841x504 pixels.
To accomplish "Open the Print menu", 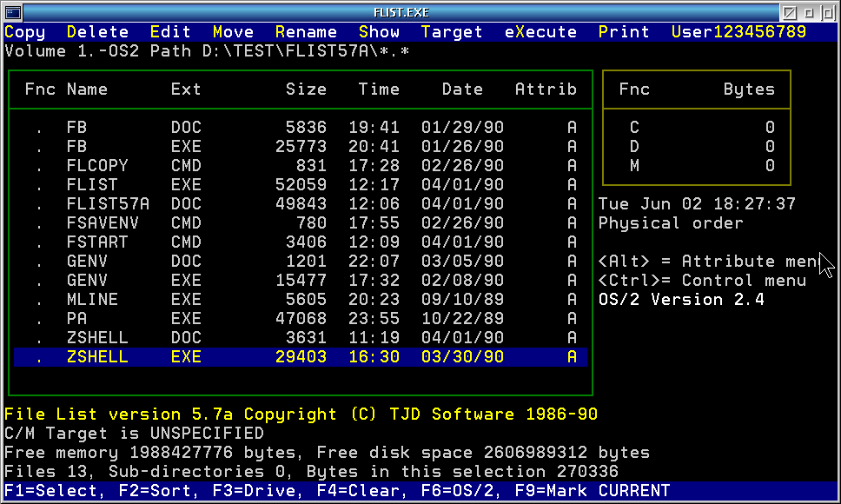I will pyautogui.click(x=624, y=32).
